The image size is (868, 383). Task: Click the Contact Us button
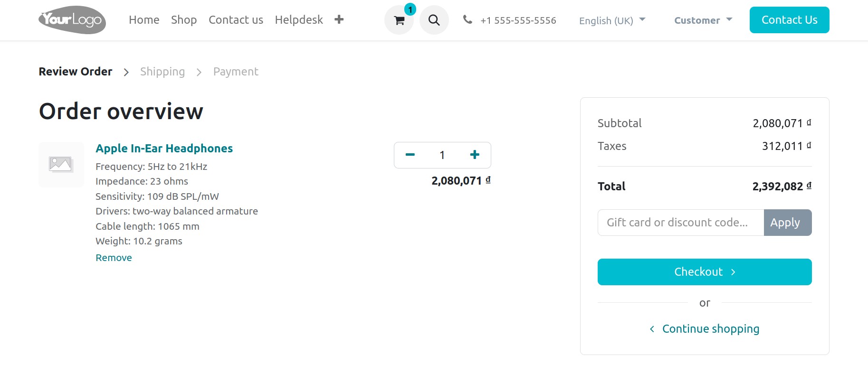[789, 20]
